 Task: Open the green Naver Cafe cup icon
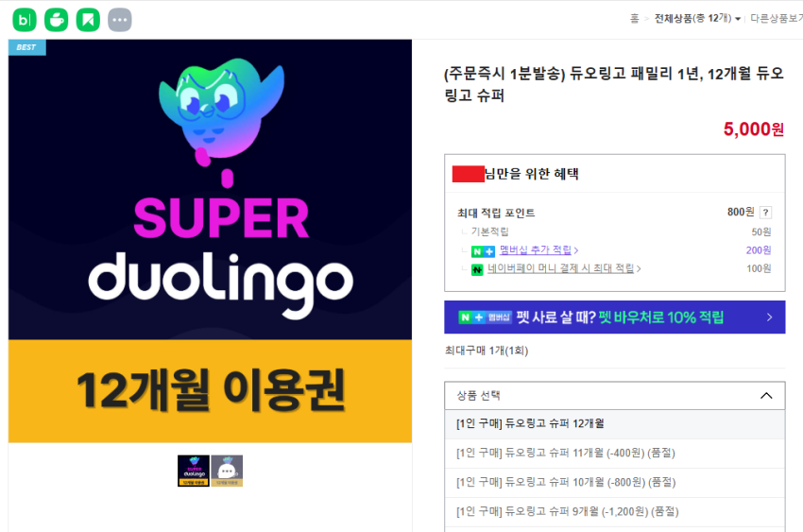pos(57,20)
